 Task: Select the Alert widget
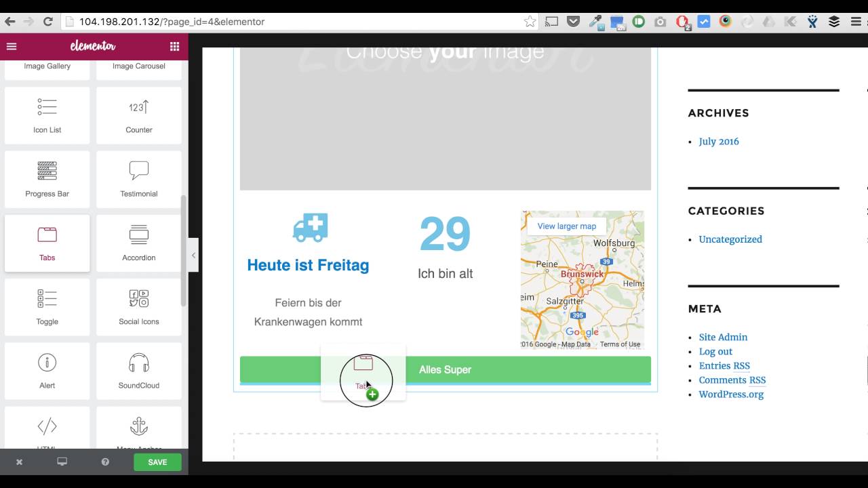pos(47,371)
